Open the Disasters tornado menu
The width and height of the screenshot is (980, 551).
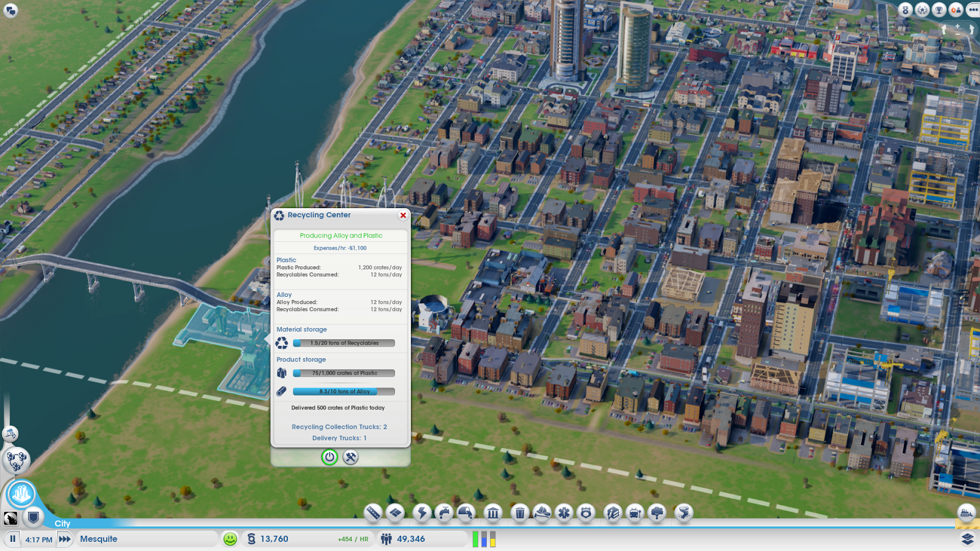pyautogui.click(x=684, y=512)
